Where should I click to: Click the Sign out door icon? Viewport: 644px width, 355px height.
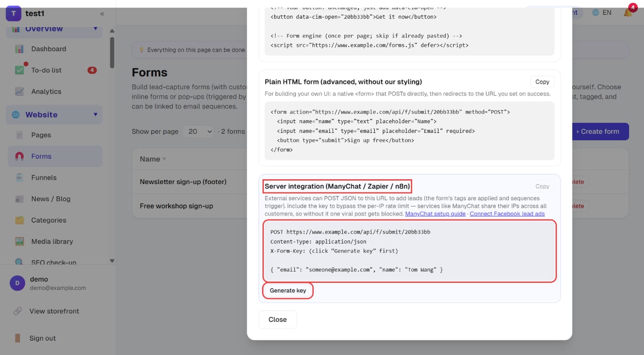pos(18,338)
